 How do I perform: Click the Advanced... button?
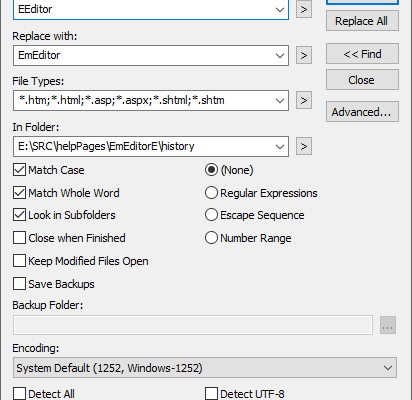(362, 112)
